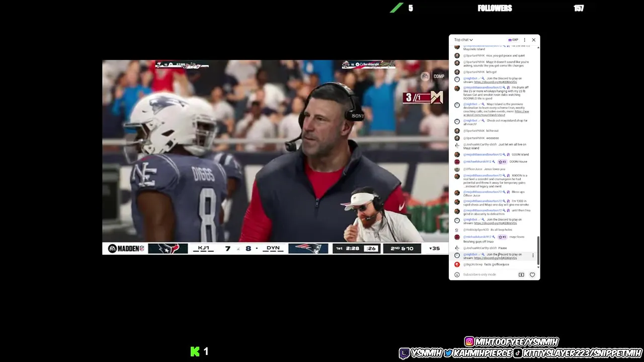Screen dimensions: 644x362
Task: Click the EA Madden NFL logo in scorebar
Action: (x=126, y=248)
